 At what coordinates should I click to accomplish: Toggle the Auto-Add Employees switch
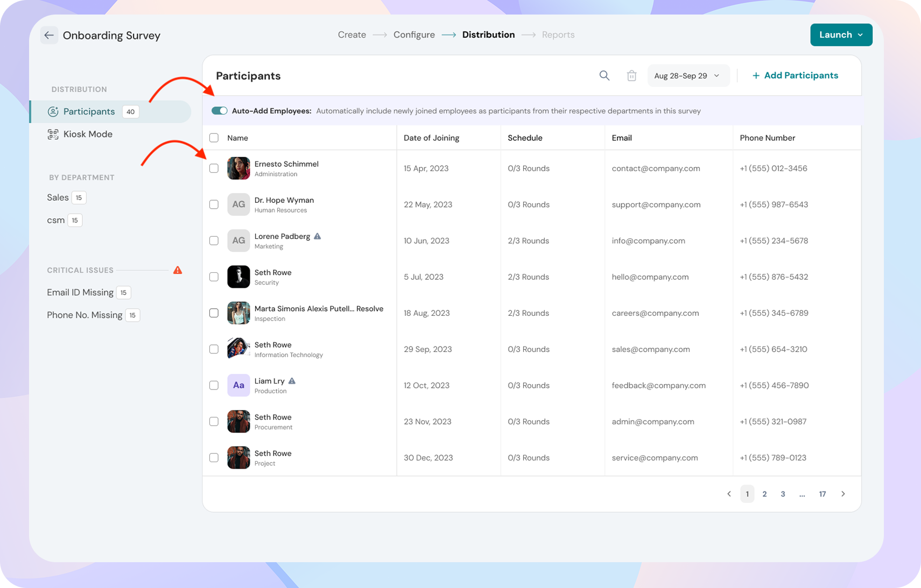(219, 111)
